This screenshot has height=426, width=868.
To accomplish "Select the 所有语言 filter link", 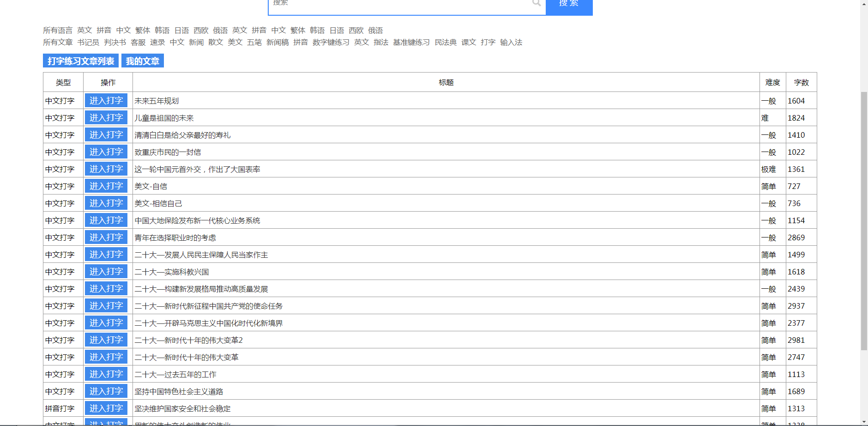I will pyautogui.click(x=58, y=30).
